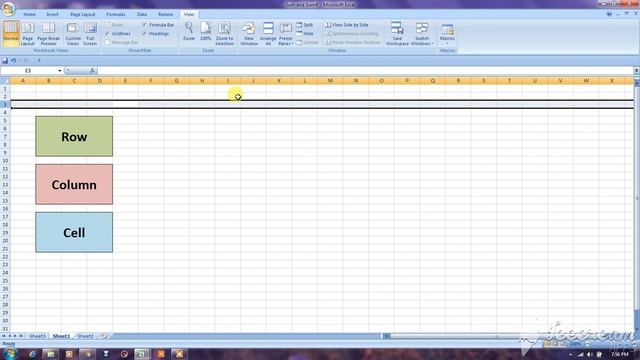640x360 pixels.
Task: Open Custom Views dialog
Action: [x=73, y=33]
